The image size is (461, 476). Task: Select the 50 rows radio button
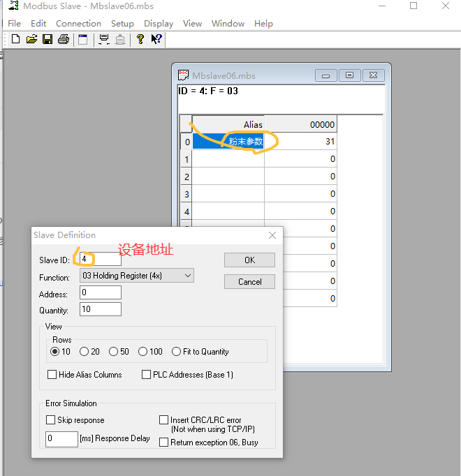[x=113, y=352]
